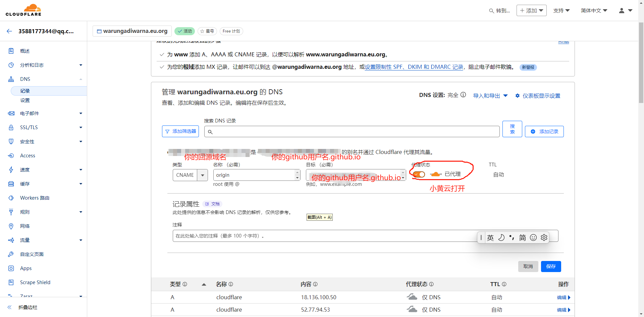Click the 搜索 search button

(x=512, y=129)
